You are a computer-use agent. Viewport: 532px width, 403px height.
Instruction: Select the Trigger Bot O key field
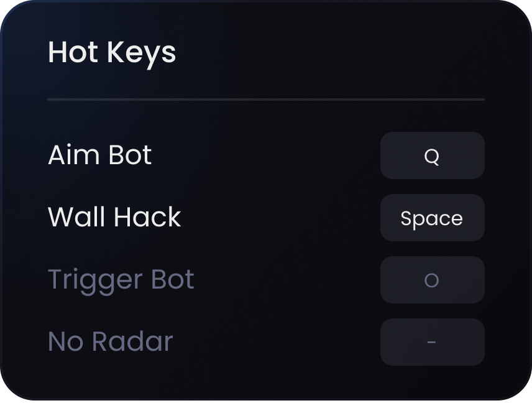tap(432, 280)
